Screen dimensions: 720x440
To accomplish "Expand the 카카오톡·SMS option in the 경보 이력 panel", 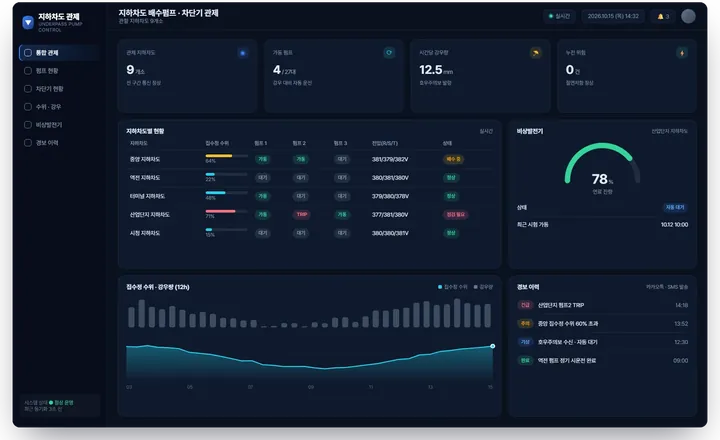I will (667, 287).
